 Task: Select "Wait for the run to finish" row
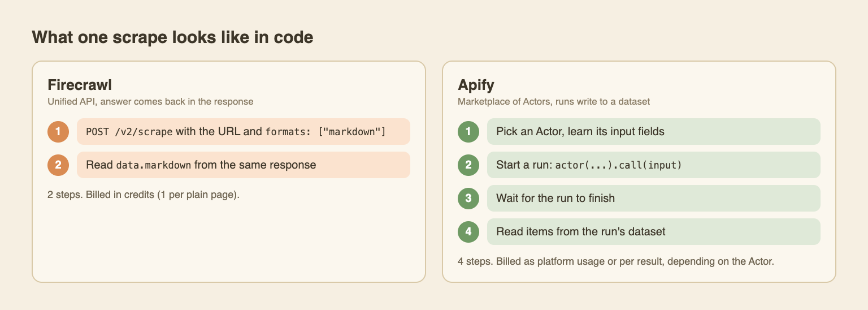point(654,199)
